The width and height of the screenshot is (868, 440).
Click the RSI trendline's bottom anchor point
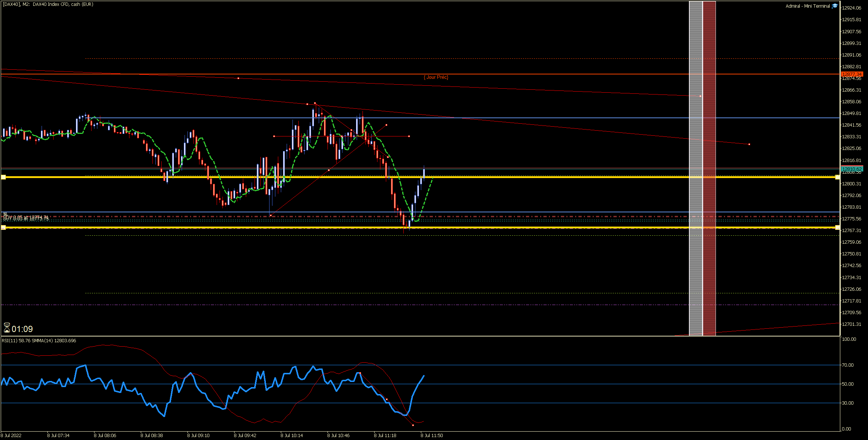[413, 425]
